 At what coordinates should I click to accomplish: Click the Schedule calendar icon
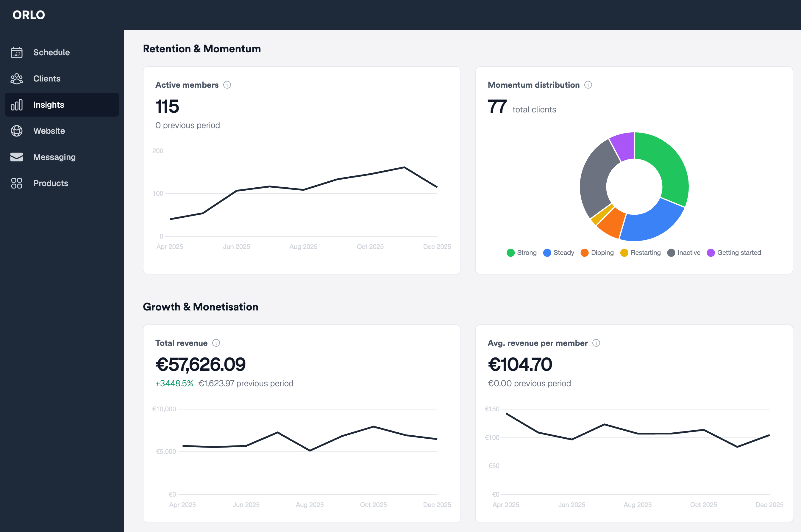pos(17,53)
